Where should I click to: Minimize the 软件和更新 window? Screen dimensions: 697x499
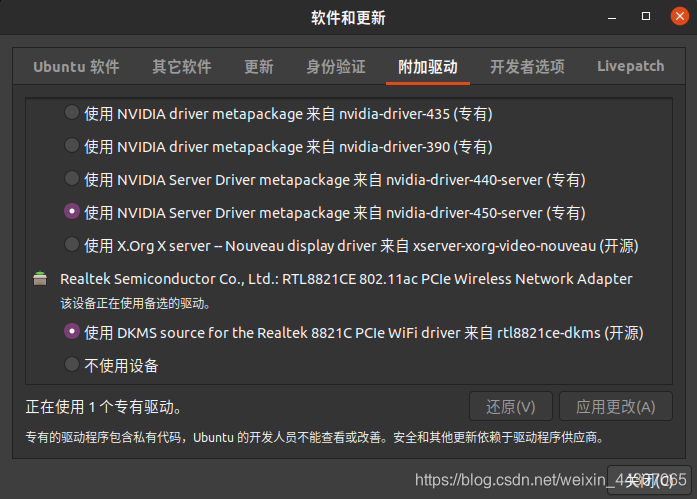pyautogui.click(x=612, y=17)
